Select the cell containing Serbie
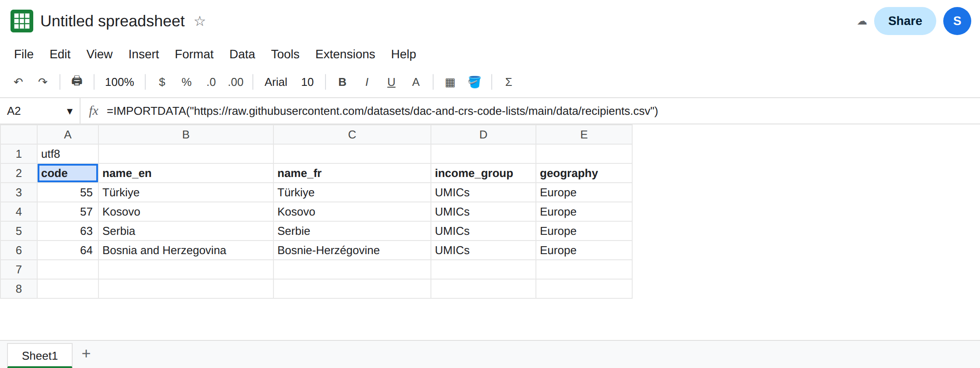This screenshot has height=368, width=980. click(352, 231)
